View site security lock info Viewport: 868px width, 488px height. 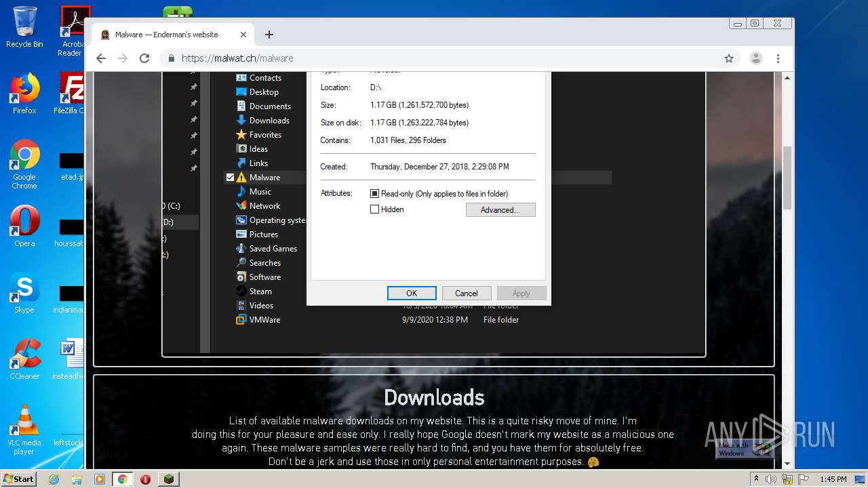(x=172, y=58)
